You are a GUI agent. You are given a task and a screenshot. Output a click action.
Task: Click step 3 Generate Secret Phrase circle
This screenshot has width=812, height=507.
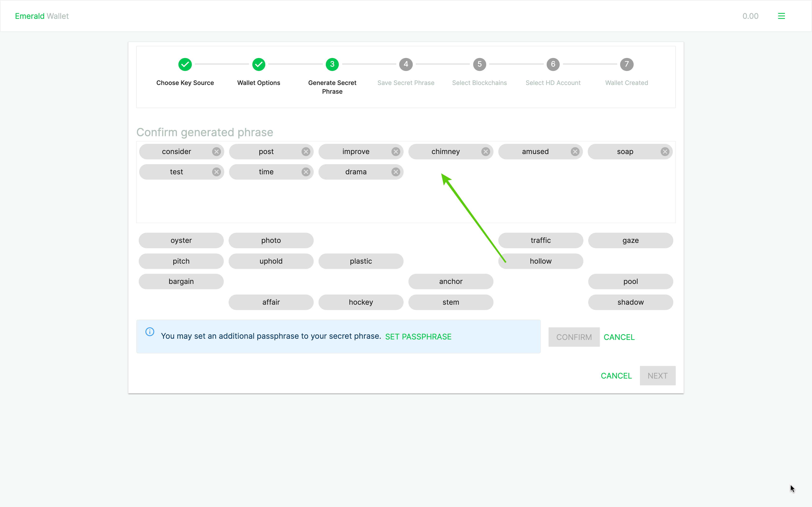coord(332,64)
